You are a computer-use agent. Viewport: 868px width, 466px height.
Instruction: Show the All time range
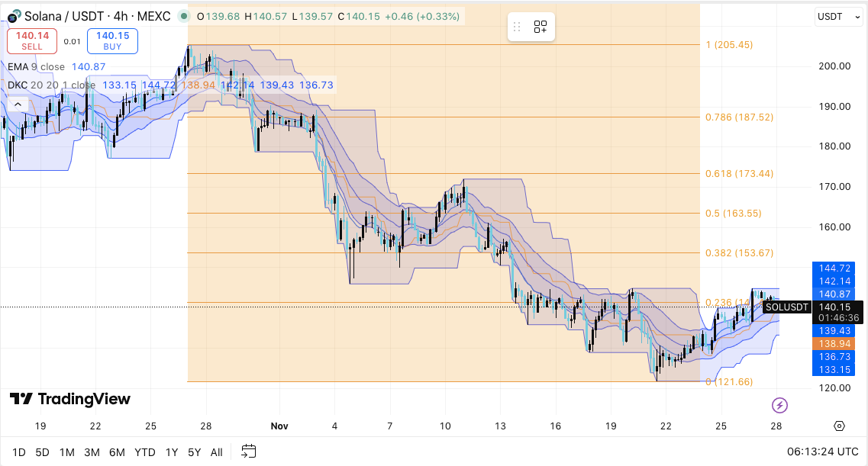217,452
